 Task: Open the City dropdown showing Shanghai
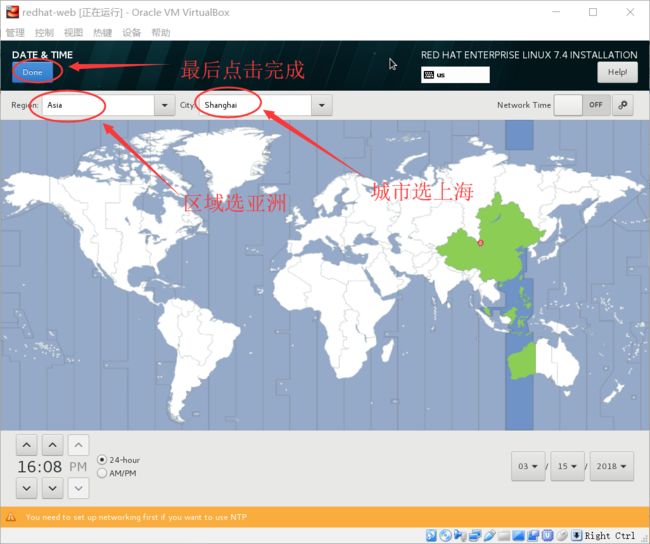pos(265,105)
